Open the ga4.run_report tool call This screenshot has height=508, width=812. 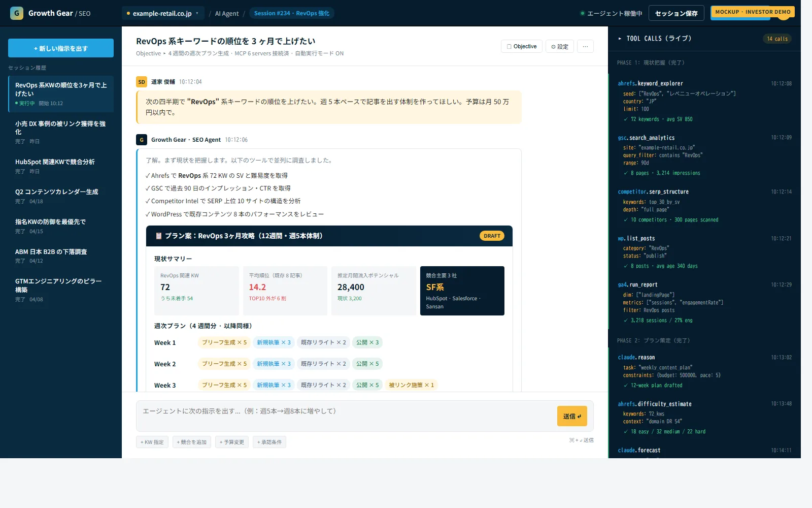point(704,302)
